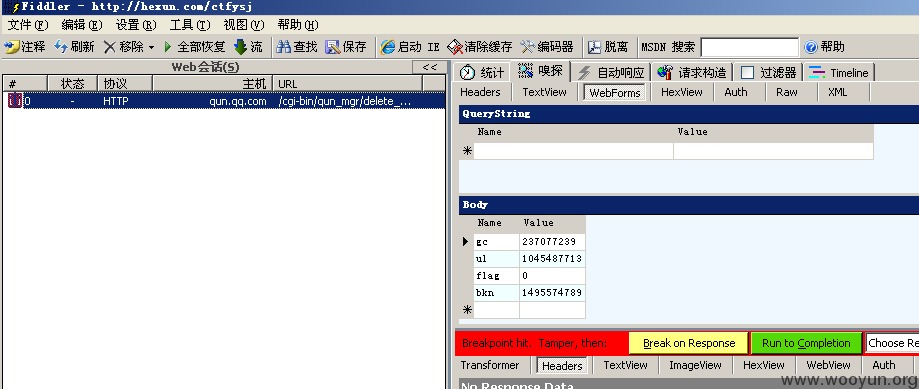Image resolution: width=919 pixels, height=389 pixels.
Task: Select the request Auth tab
Action: coord(736,92)
